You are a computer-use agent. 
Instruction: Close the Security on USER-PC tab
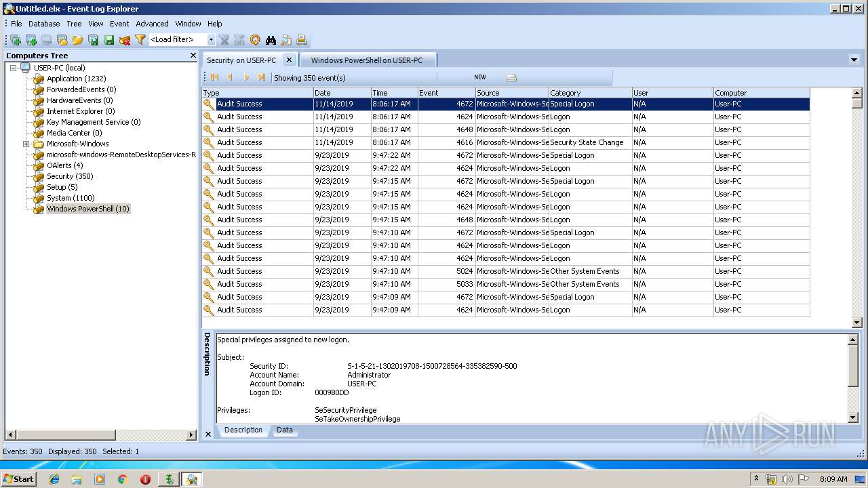click(x=289, y=60)
